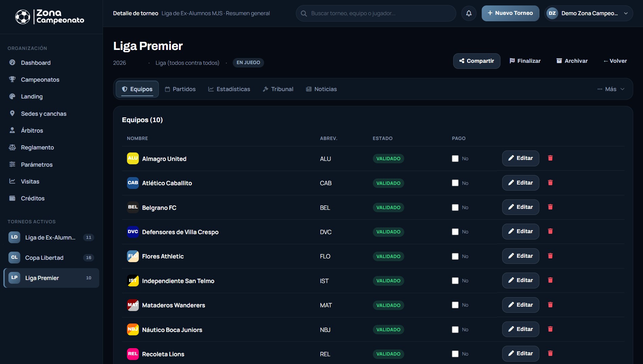Edit the Almagro United team
Viewport: 643px width, 364px height.
pos(520,158)
